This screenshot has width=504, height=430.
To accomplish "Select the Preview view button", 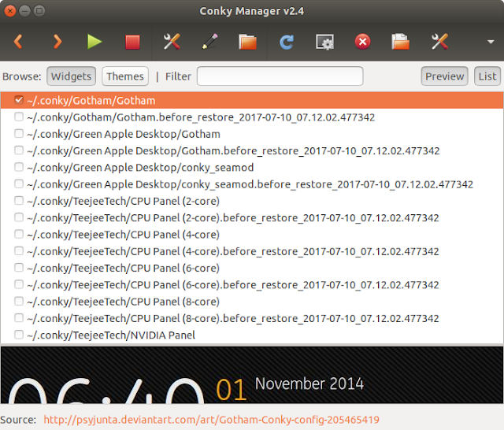I will [444, 76].
